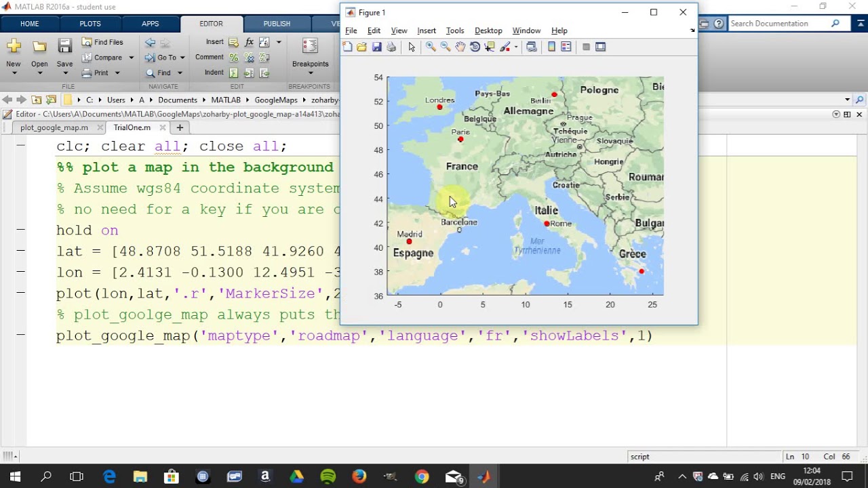The height and width of the screenshot is (488, 868).
Task: Click the Comment percent icon
Action: coord(234,58)
